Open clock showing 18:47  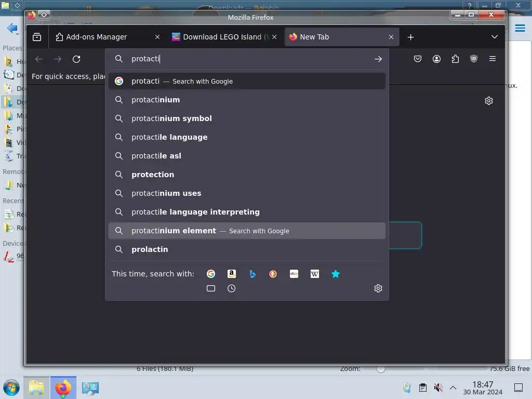[483, 388]
